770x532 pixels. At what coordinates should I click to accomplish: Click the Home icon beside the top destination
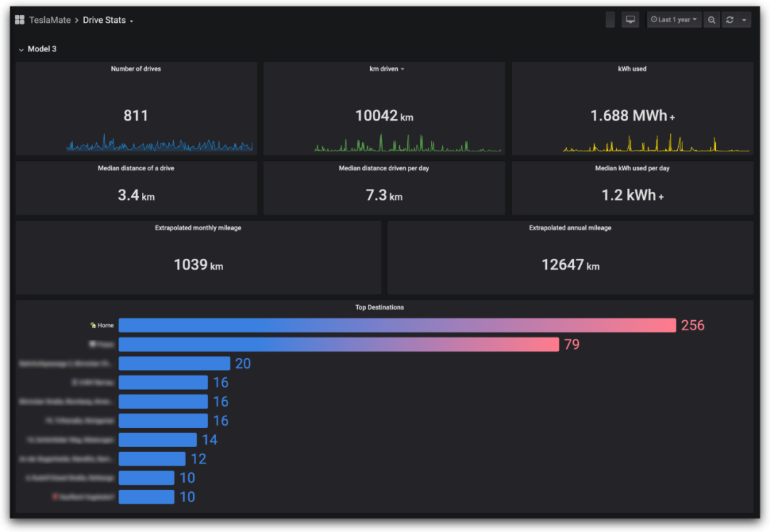click(93, 324)
